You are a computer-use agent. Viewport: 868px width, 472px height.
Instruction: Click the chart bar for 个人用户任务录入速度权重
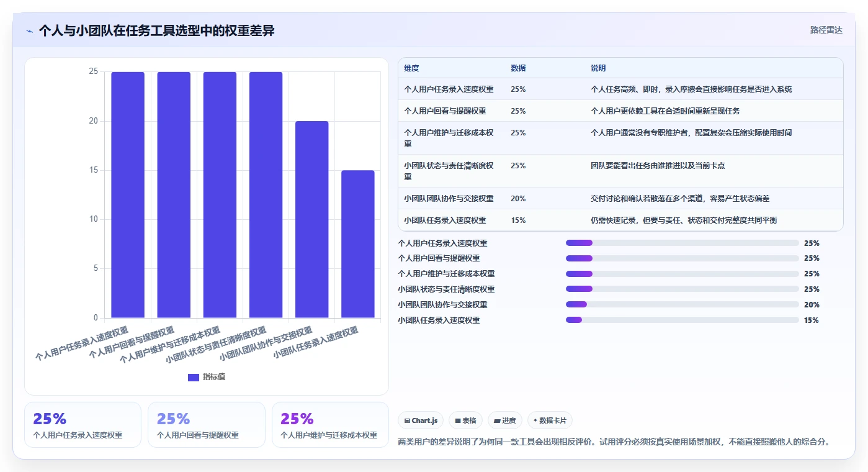point(128,195)
